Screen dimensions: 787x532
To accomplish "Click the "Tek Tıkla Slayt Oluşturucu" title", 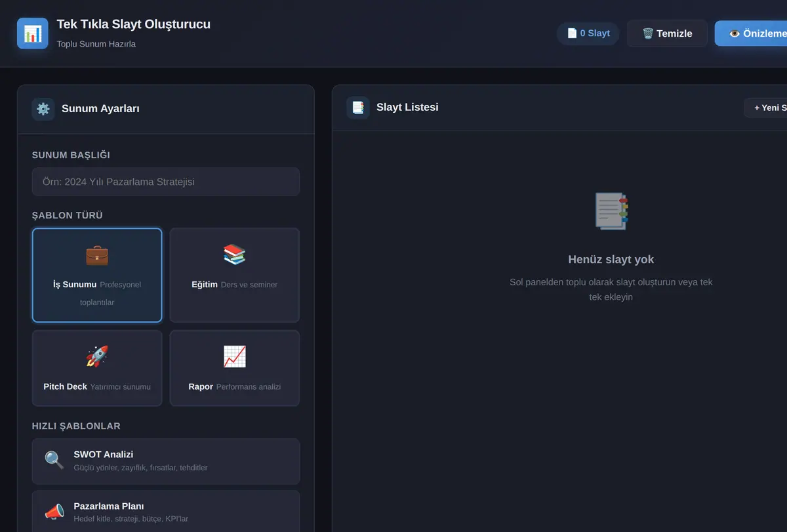I will (x=134, y=24).
